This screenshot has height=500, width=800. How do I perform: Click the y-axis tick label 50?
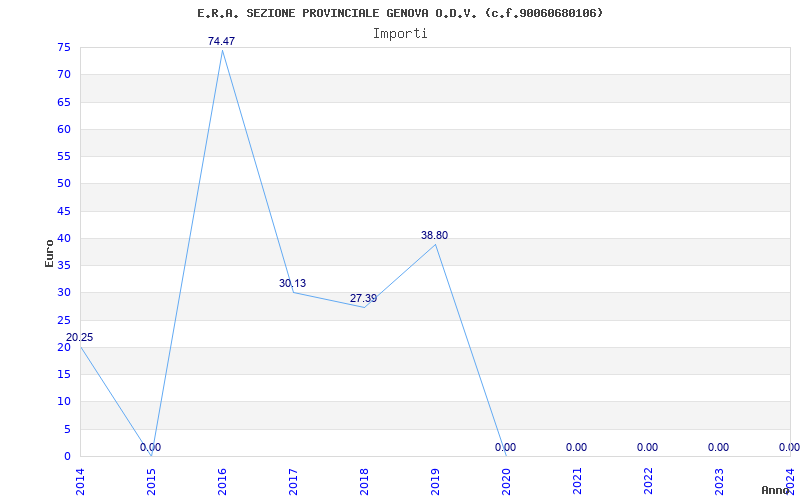[x=64, y=184]
